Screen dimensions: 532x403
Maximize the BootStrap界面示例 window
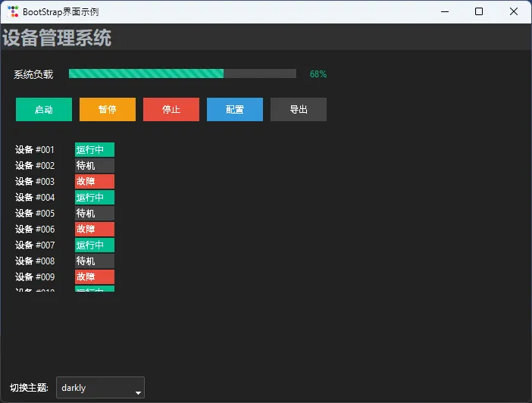click(x=479, y=11)
